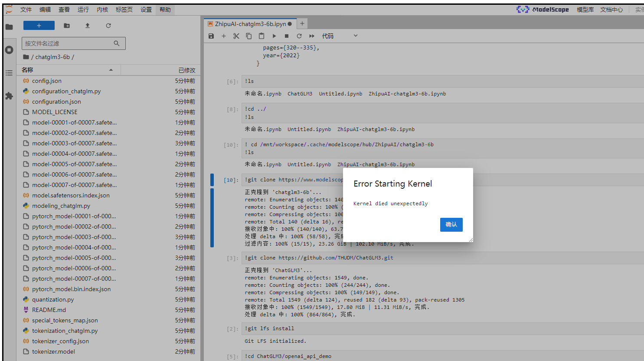644x361 pixels.
Task: Open a new tab with plus button
Action: click(x=302, y=24)
